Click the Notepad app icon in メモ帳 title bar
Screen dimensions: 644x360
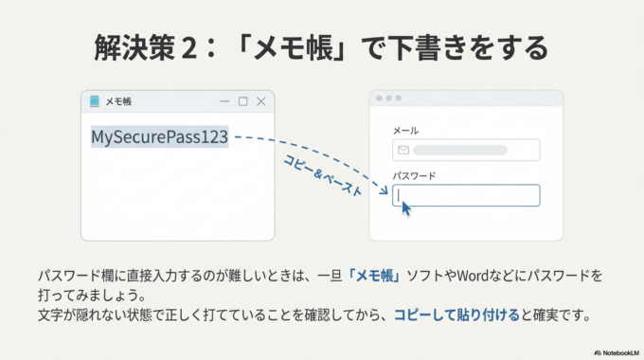(x=95, y=101)
